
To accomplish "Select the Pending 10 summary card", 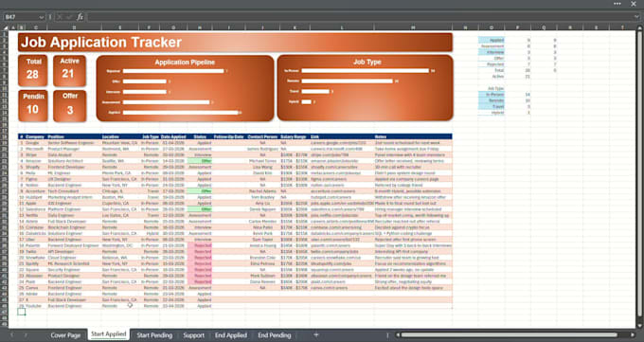I will coord(32,106).
